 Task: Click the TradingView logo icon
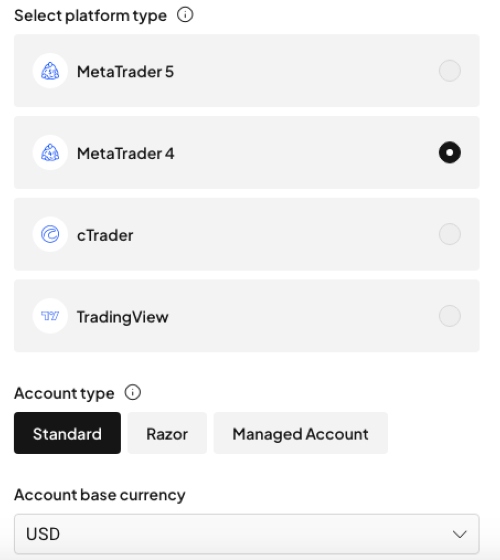tap(50, 316)
